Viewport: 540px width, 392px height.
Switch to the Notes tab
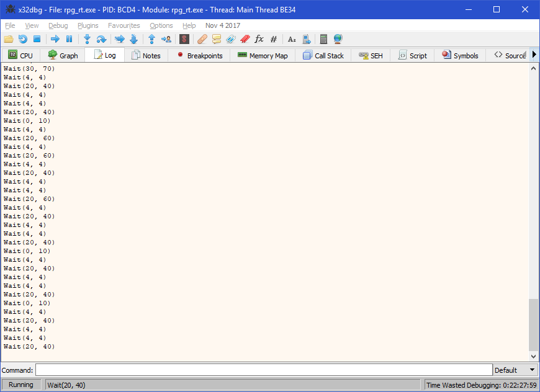[146, 55]
